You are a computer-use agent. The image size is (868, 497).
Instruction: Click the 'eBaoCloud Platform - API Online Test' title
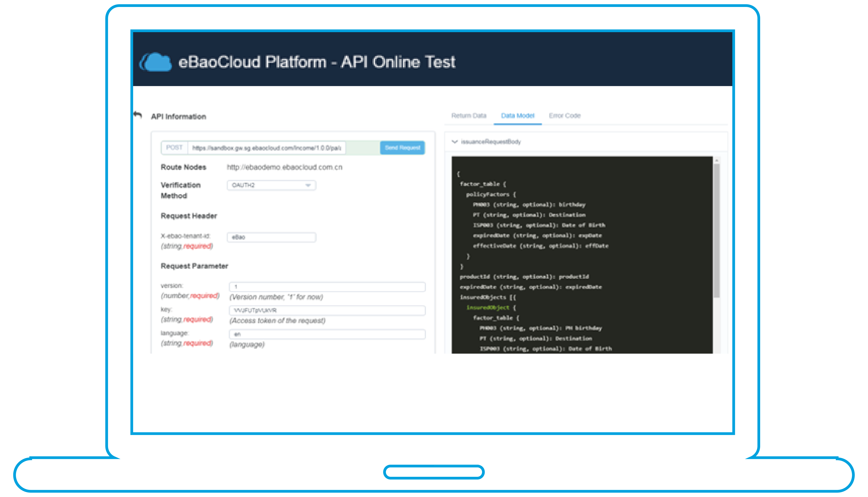pyautogui.click(x=317, y=62)
